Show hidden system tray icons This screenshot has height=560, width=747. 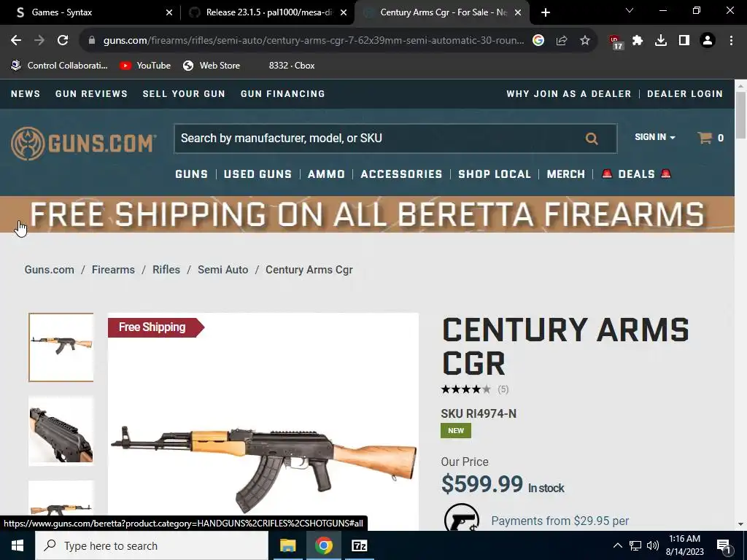click(617, 545)
